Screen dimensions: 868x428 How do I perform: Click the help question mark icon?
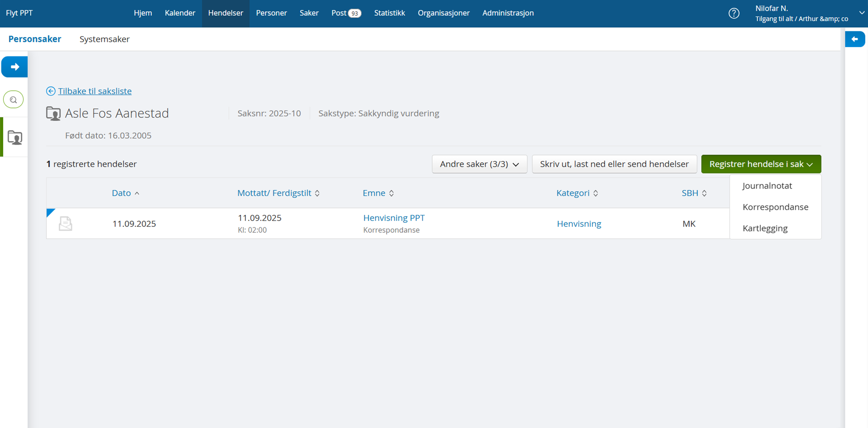(x=734, y=14)
